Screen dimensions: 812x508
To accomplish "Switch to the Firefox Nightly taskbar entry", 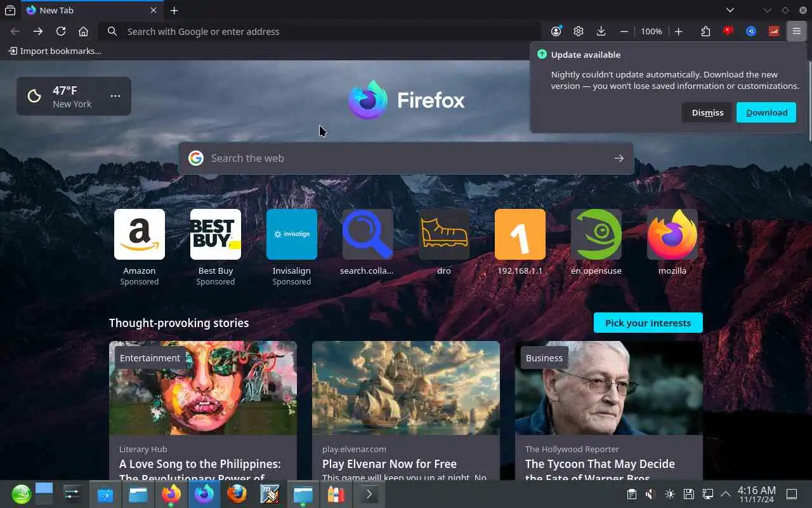I will click(x=204, y=494).
